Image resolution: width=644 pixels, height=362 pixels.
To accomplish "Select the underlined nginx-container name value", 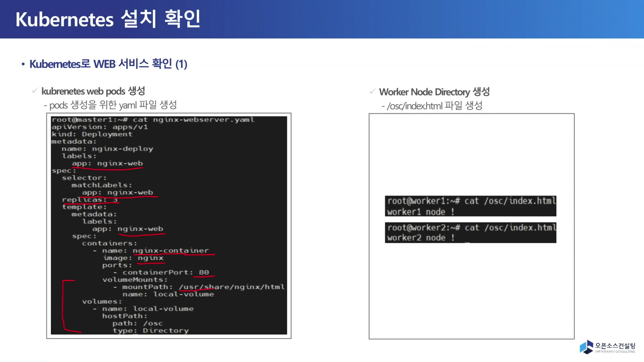I will click(171, 251).
